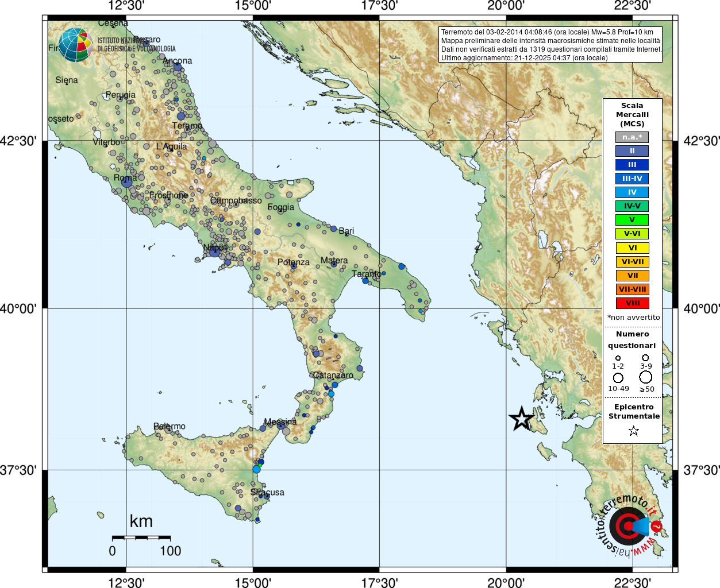Select the yellow VI legend swatch

click(x=632, y=248)
